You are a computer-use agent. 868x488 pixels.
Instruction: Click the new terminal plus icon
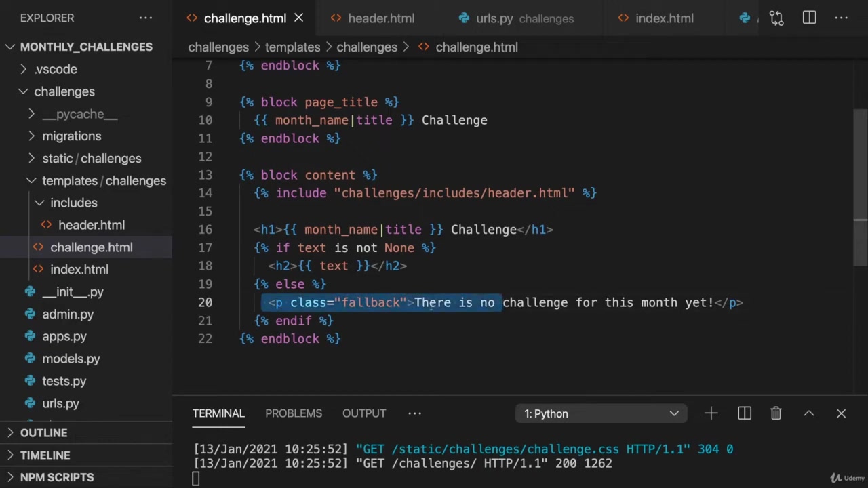711,413
